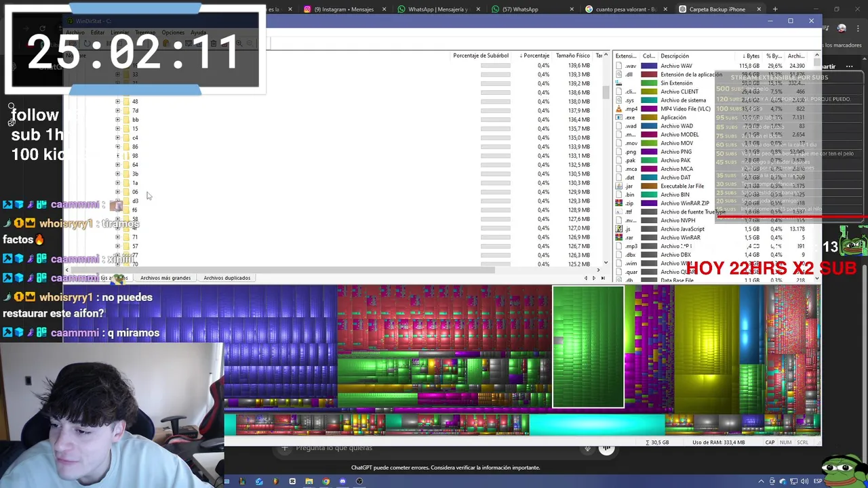868x488 pixels.
Task: Expand folder 15 in the tree
Action: pos(117,129)
